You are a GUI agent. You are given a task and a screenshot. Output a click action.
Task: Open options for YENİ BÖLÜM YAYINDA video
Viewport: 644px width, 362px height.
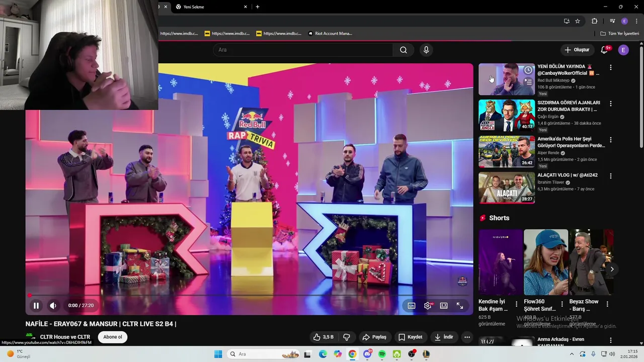[611, 67]
